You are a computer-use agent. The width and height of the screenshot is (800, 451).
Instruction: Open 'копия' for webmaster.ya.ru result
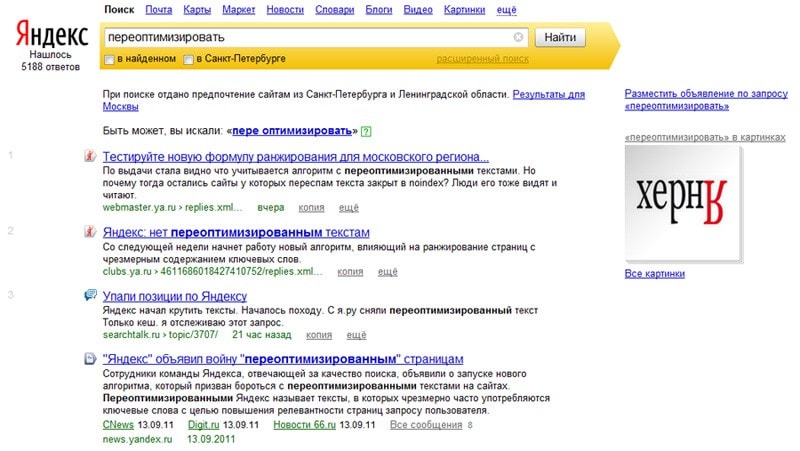coord(311,208)
